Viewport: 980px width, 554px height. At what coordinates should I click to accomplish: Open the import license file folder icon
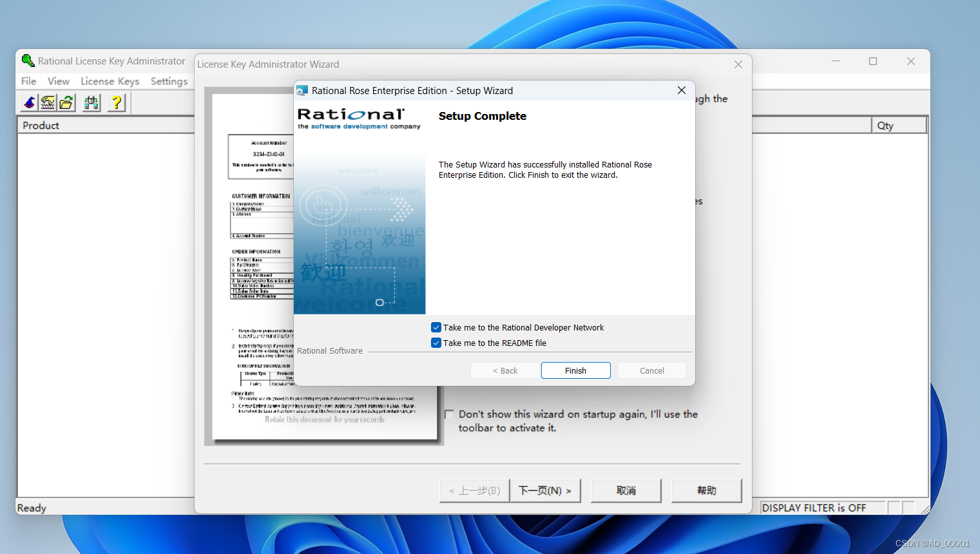[66, 102]
